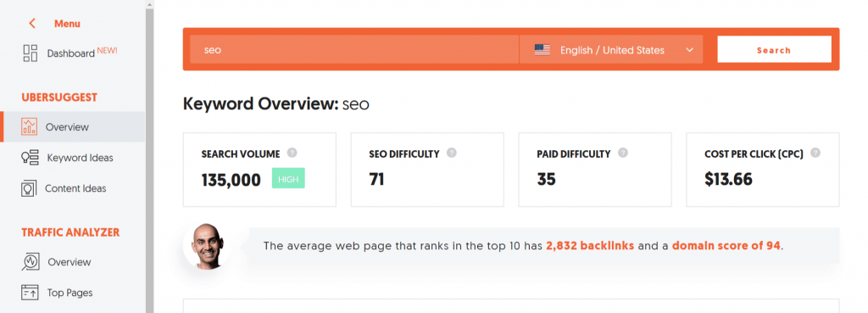
Task: Open the English / United States language dropdown
Action: 611,50
